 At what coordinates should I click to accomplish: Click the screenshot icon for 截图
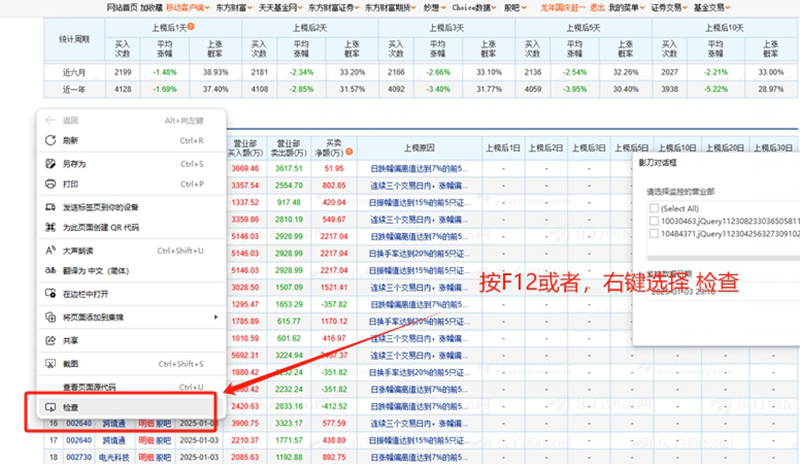point(51,364)
